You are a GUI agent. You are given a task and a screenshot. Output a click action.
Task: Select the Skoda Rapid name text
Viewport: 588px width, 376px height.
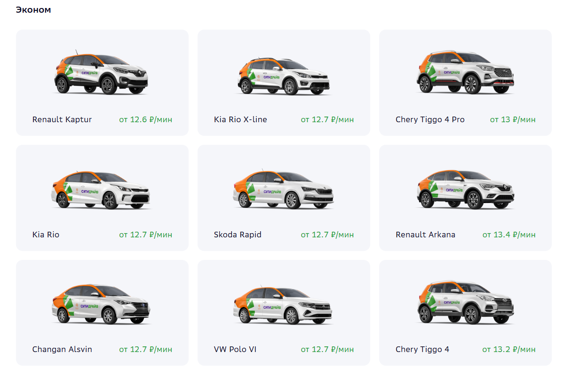tap(238, 235)
